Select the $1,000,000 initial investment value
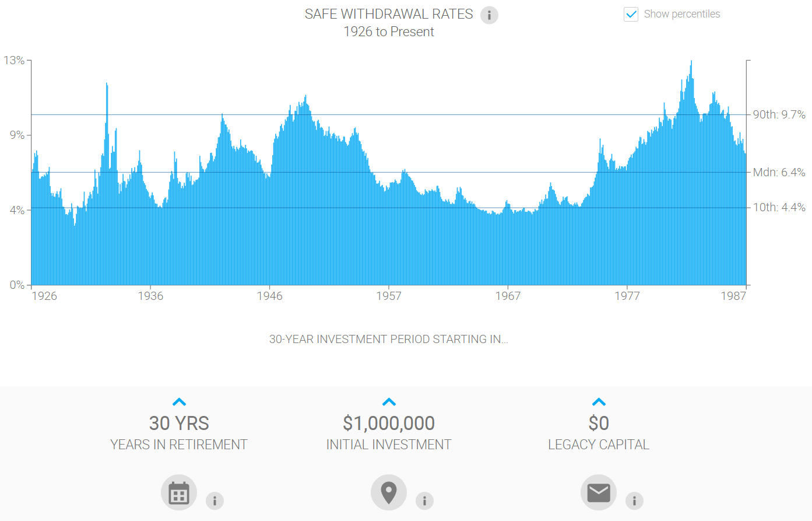Image resolution: width=812 pixels, height=521 pixels. (389, 423)
